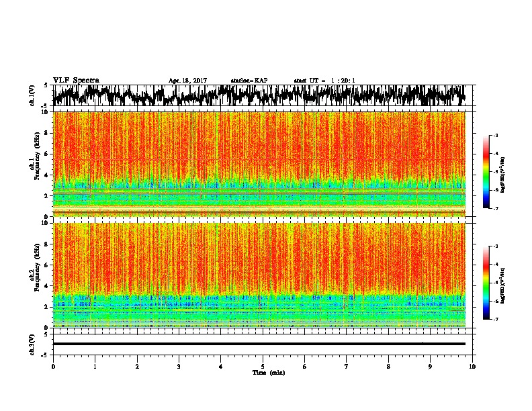
Task: Click the flat black ch.3 voltage trace
Action: pyautogui.click(x=259, y=344)
